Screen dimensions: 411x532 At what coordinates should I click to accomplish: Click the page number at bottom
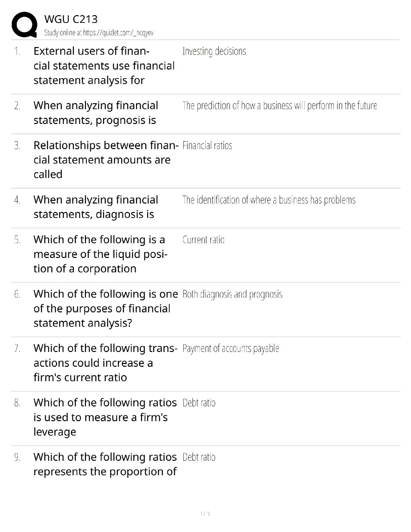(205, 514)
